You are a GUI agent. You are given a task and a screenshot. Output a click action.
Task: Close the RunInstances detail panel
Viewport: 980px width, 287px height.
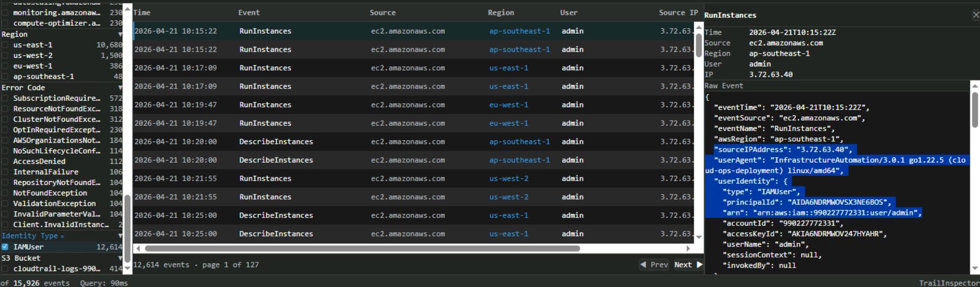pyautogui.click(x=975, y=15)
